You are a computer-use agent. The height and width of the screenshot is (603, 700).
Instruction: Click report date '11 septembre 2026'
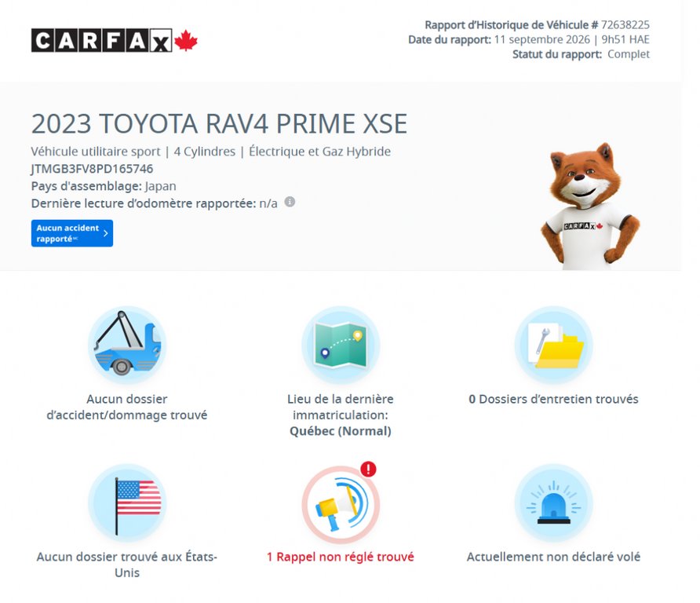tap(542, 40)
